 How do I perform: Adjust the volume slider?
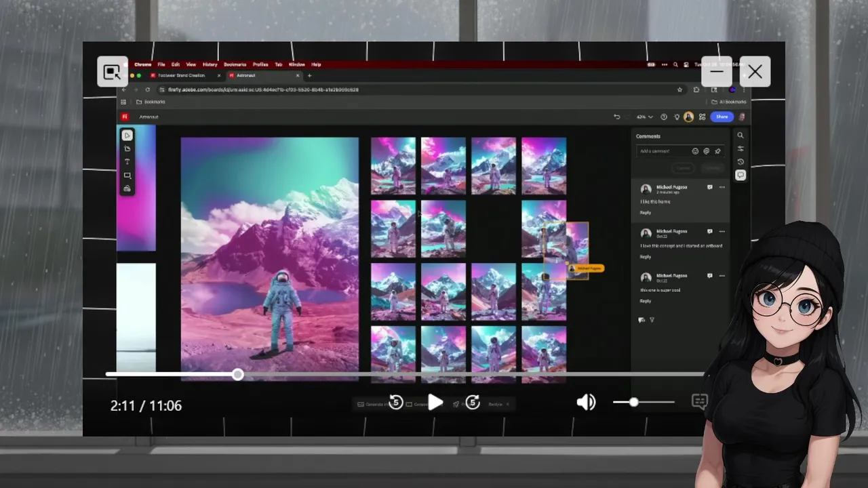(644, 402)
